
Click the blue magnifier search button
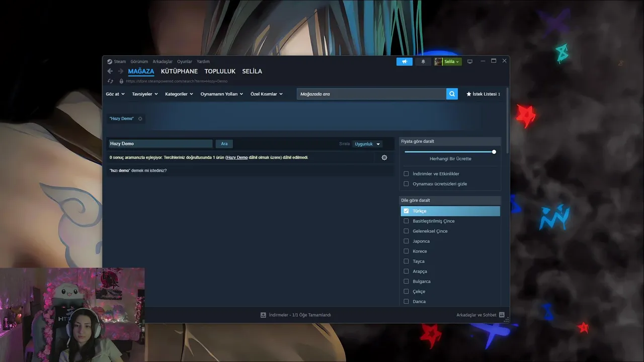click(452, 94)
